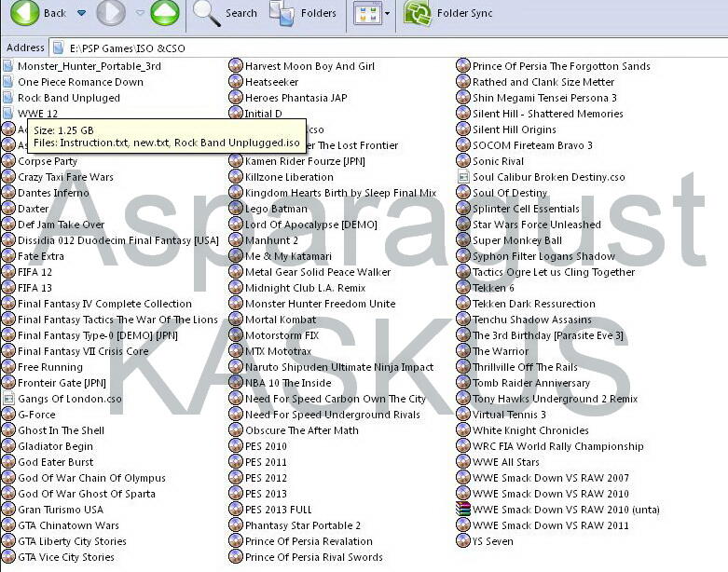This screenshot has height=572, width=728.
Task: Click the PES 2013 FULL disc icon
Action: click(x=236, y=510)
